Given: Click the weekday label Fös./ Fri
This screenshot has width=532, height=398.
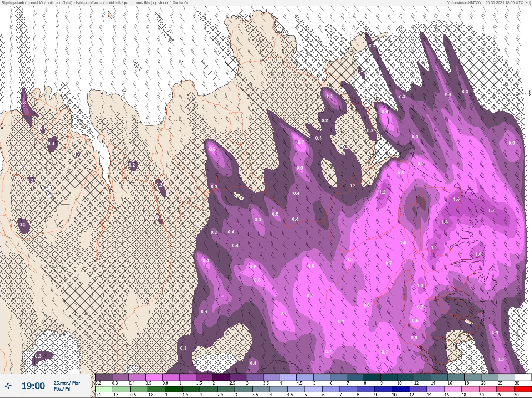Looking at the screenshot, I should pyautogui.click(x=62, y=389).
